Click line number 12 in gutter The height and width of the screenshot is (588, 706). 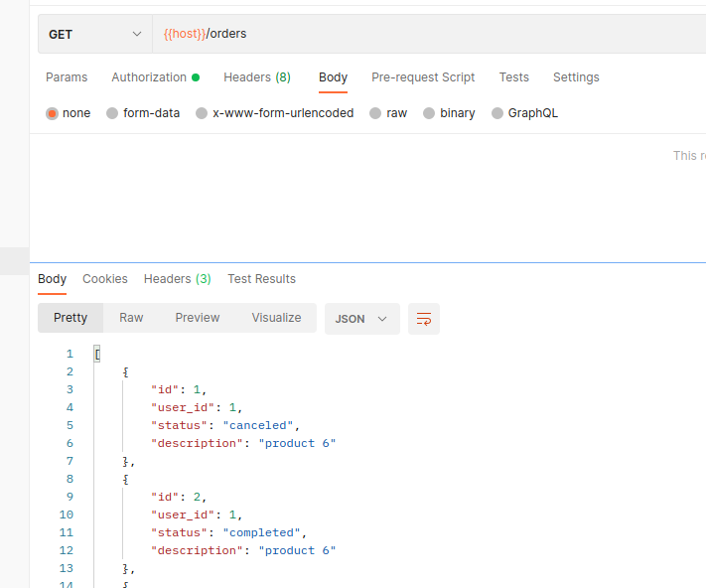pos(67,550)
